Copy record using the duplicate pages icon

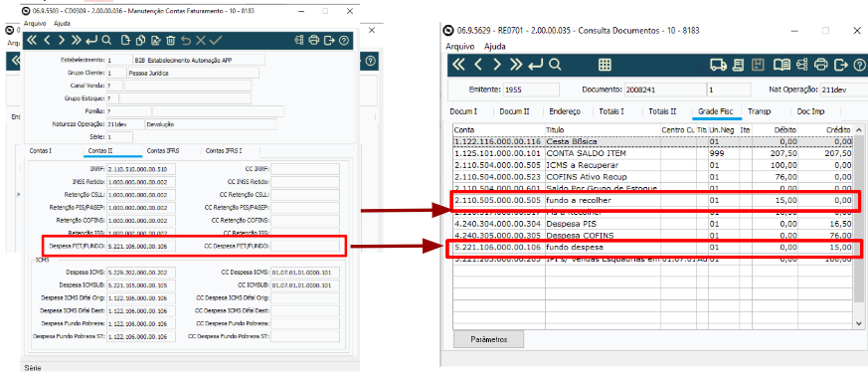pos(140,40)
